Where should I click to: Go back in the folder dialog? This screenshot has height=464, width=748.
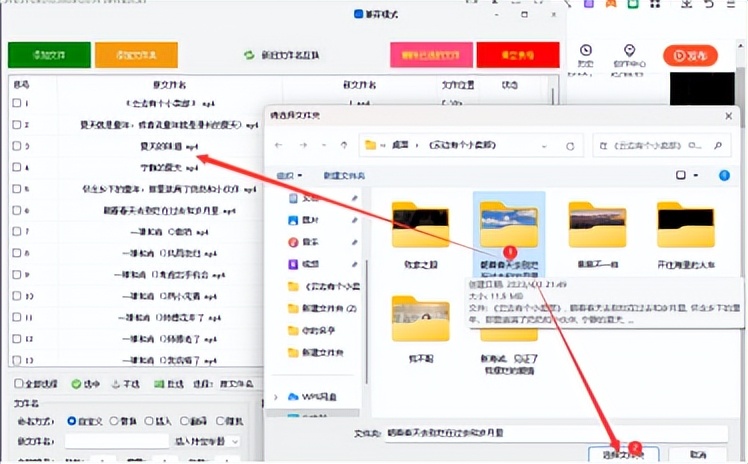pos(279,145)
